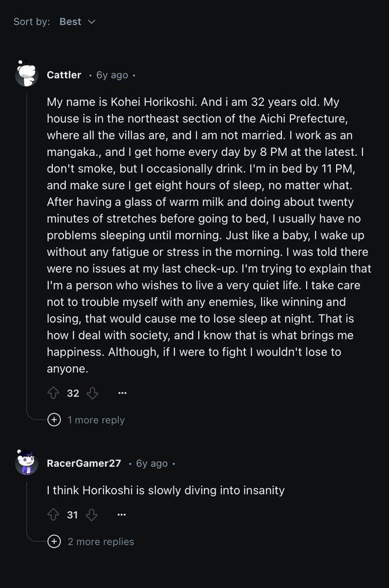This screenshot has height=588, width=389.
Task: Click the plus icon beside 1 more reply
Action: point(54,420)
